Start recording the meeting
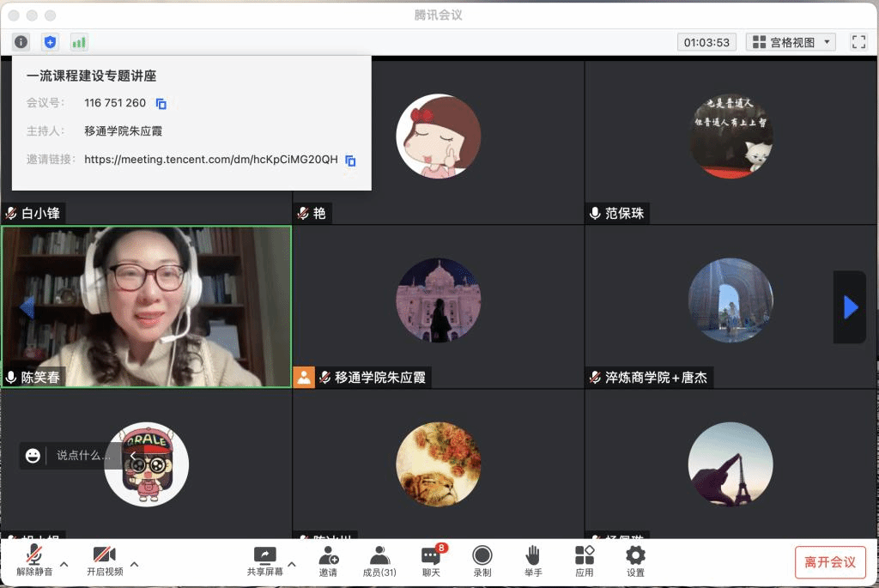The height and width of the screenshot is (588, 879). [482, 561]
